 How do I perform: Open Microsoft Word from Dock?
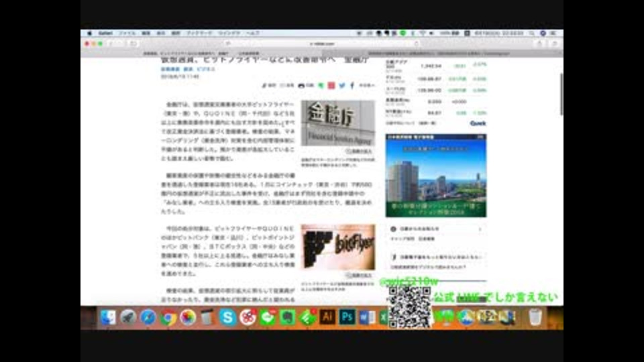point(367,317)
